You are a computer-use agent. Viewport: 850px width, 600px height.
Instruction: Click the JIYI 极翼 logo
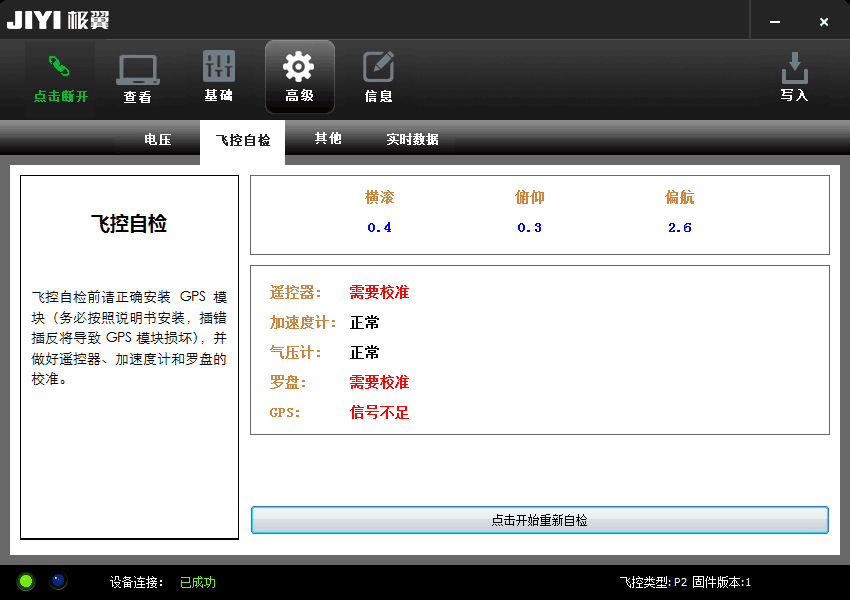pos(58,20)
